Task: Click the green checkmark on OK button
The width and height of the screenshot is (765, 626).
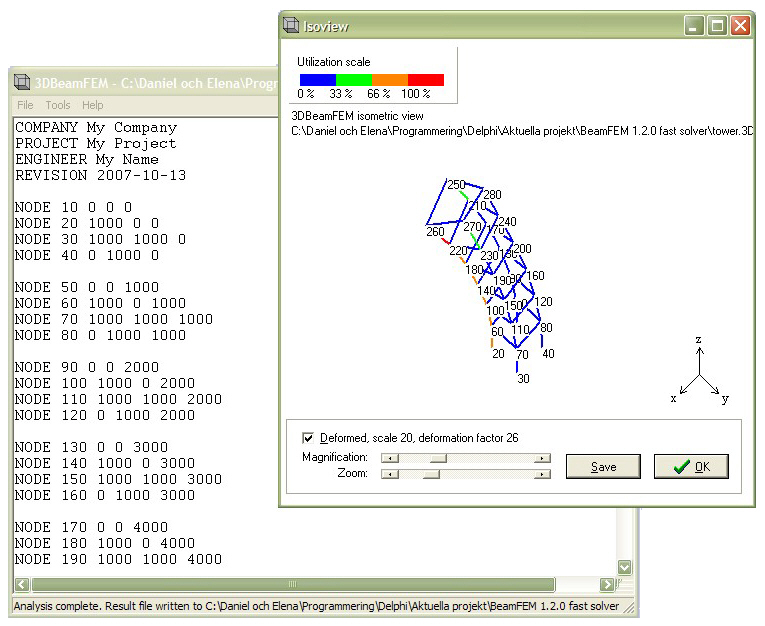Action: click(x=682, y=467)
